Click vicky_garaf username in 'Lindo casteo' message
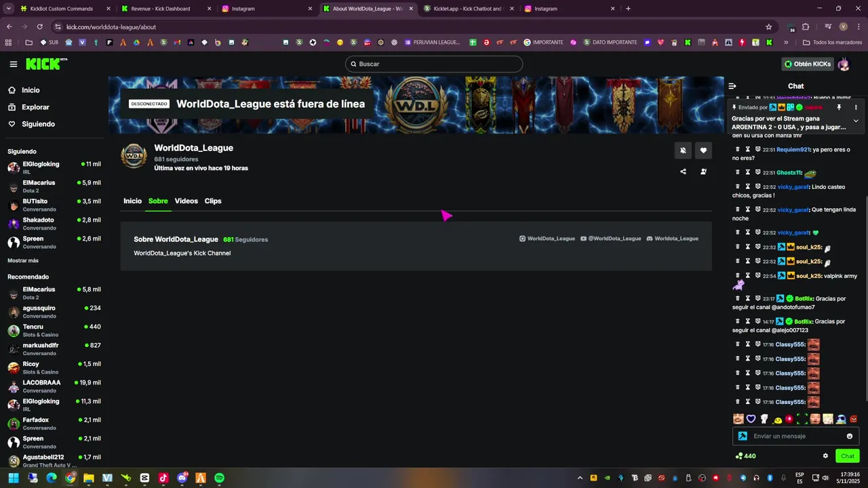Screen dimensions: 868x488 point(793,186)
